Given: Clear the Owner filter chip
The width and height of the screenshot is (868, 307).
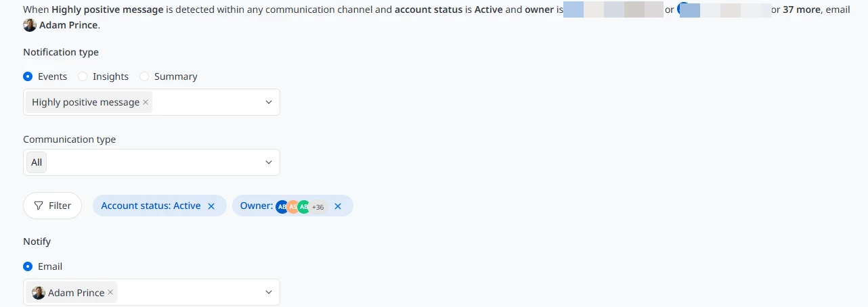Looking at the screenshot, I should (338, 206).
